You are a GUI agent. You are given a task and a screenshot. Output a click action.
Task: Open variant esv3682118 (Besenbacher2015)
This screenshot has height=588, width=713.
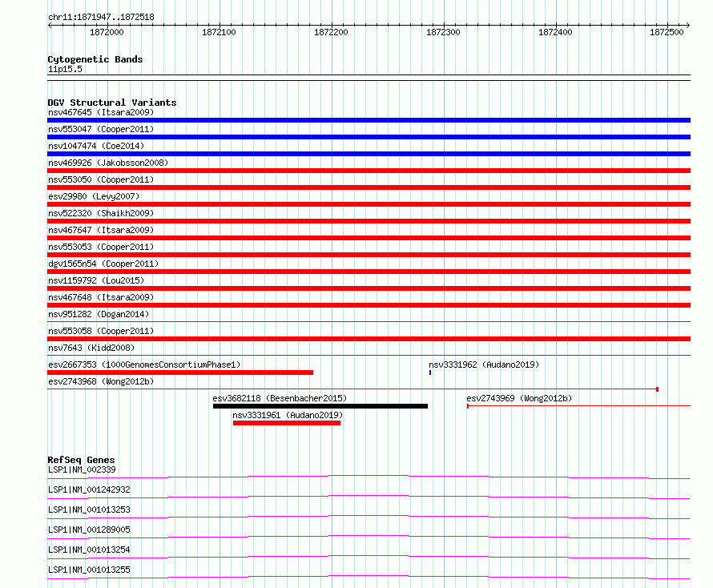tap(280, 398)
